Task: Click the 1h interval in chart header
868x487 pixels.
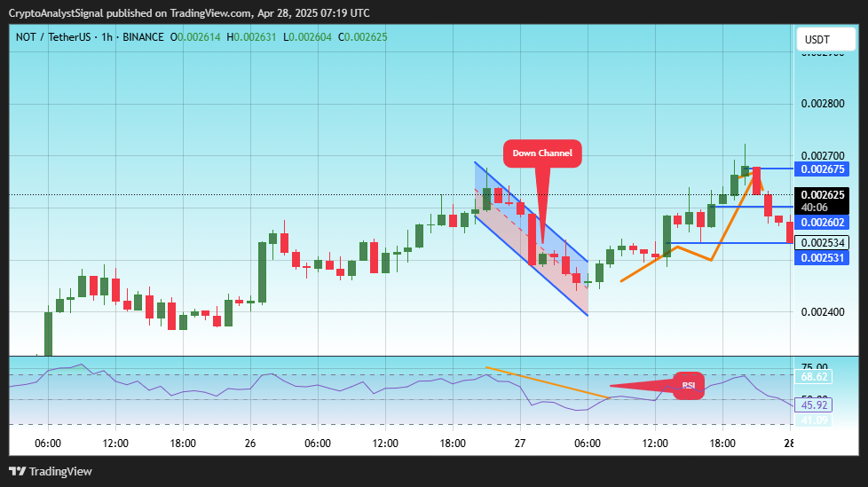Action: [107, 37]
